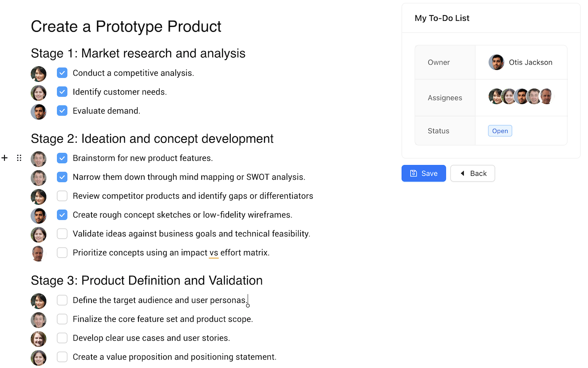Go back using the Back button
Viewport: 588px width, 368px height.
[472, 173]
